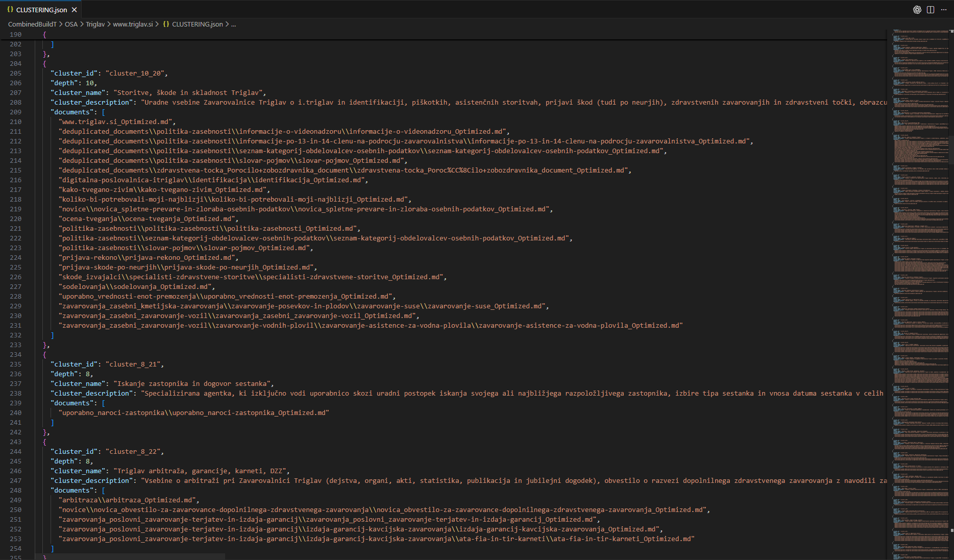This screenshot has height=560, width=954.
Task: Select line number 234 in the gutter
Action: pyautogui.click(x=15, y=354)
